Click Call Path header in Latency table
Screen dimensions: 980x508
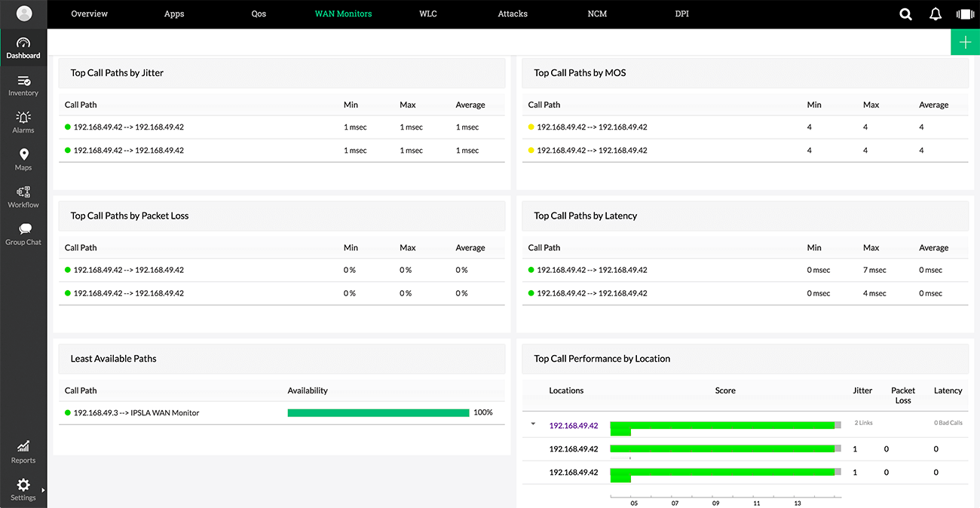(544, 248)
